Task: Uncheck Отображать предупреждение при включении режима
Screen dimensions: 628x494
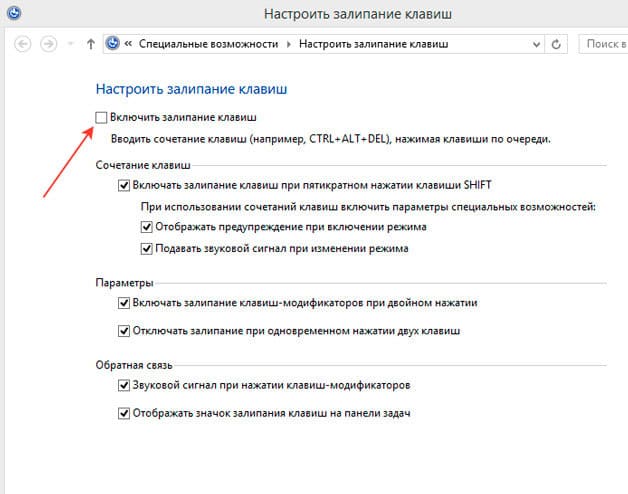Action: [148, 227]
